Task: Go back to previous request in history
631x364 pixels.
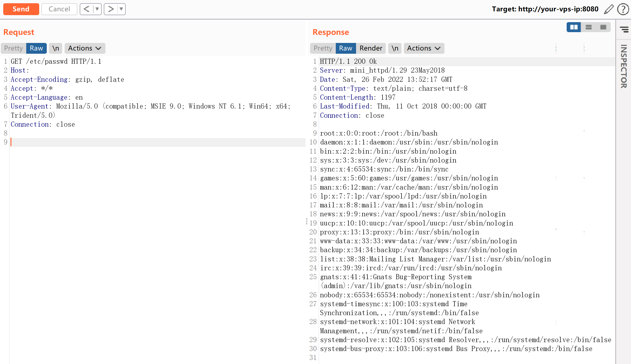Action: tap(86, 9)
